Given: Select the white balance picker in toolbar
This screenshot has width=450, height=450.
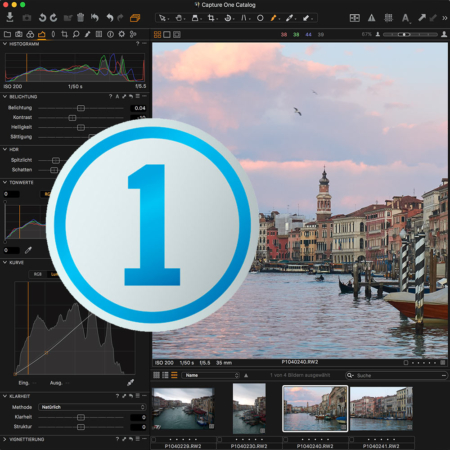Looking at the screenshot, I should 289,18.
